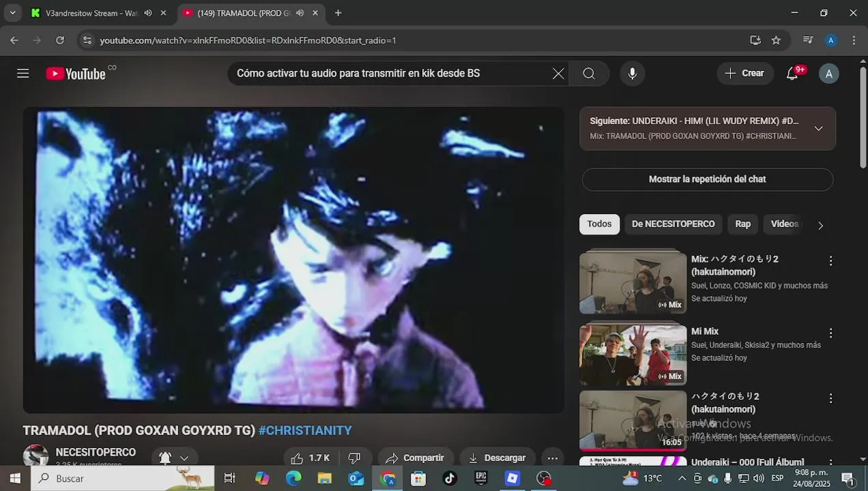Run search with the magnifier button
The width and height of the screenshot is (868, 491).
tap(589, 74)
